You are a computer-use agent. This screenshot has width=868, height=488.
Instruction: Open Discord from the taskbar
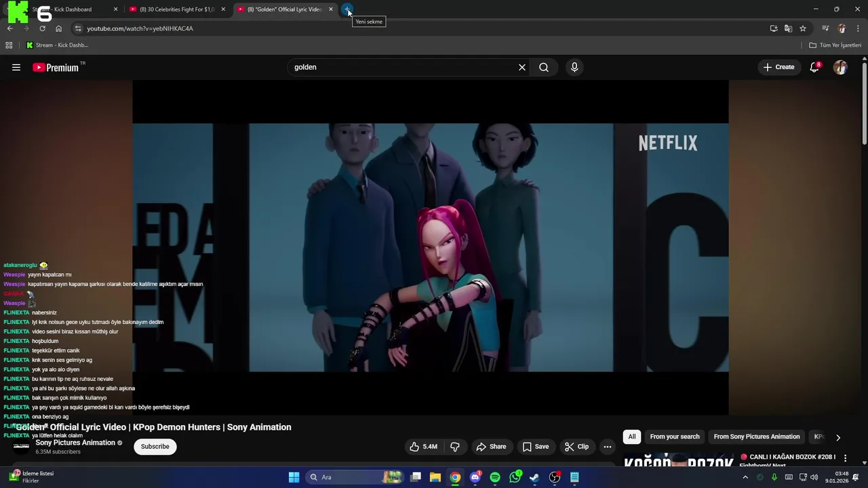(x=475, y=477)
